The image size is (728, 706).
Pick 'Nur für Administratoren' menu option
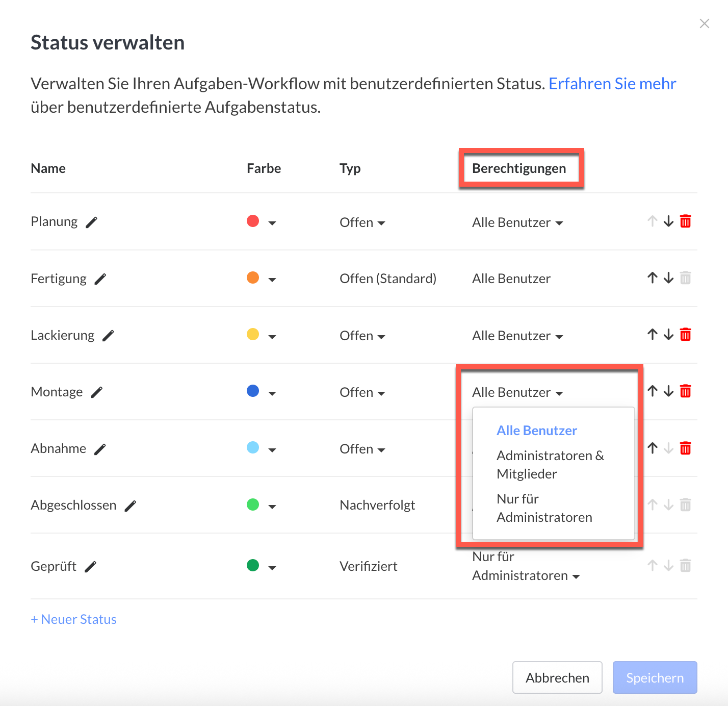[x=544, y=508]
